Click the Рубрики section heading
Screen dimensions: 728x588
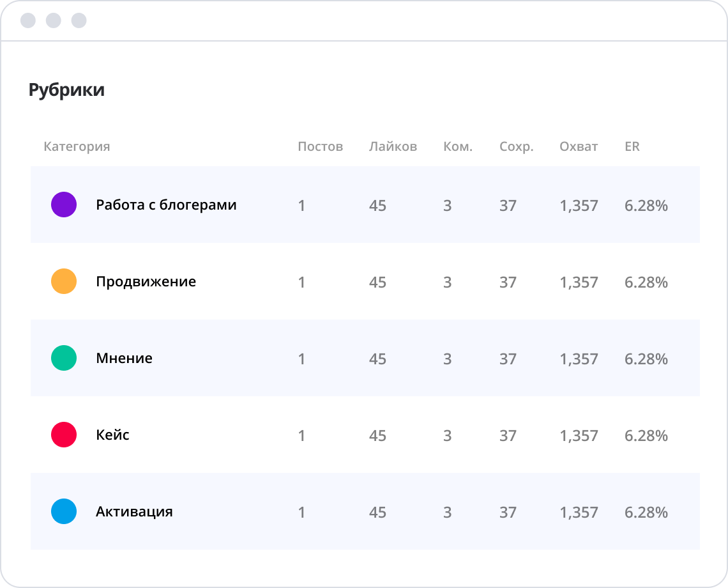[66, 90]
